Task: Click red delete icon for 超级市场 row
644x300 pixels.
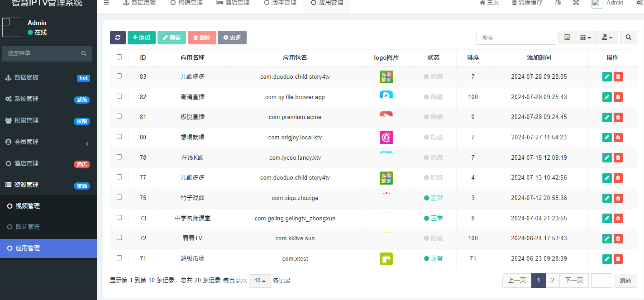Action: click(x=618, y=259)
